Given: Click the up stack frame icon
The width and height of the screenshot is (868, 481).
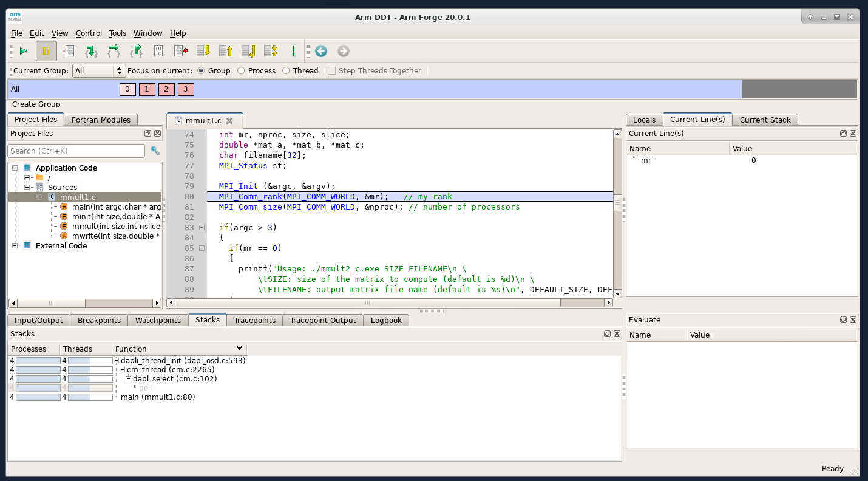Looking at the screenshot, I should tap(226, 51).
